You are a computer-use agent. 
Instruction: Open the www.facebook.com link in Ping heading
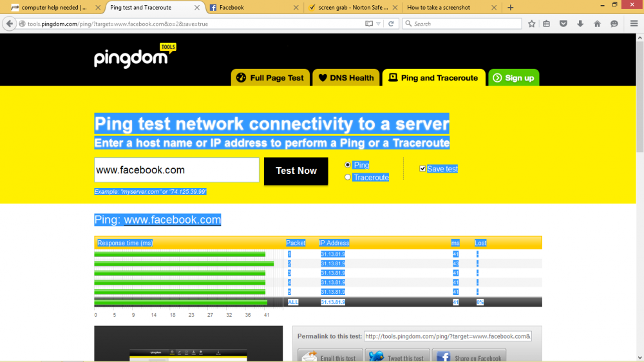pyautogui.click(x=173, y=220)
